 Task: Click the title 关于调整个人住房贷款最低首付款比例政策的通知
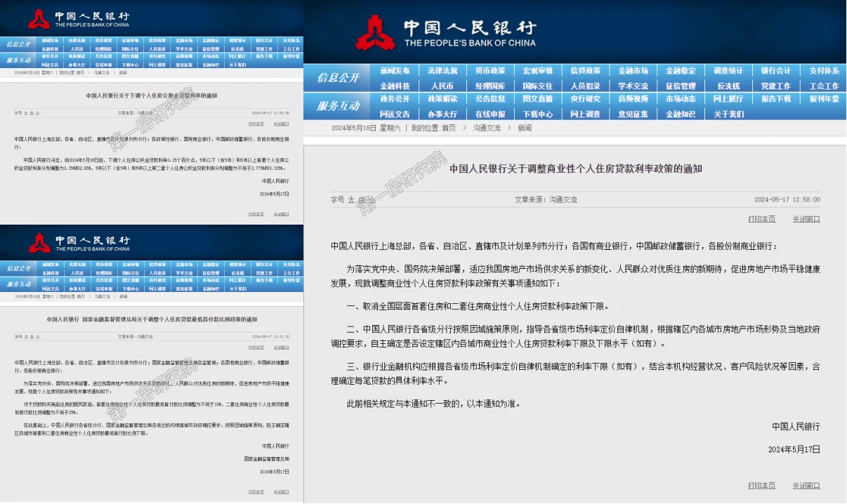(152, 319)
